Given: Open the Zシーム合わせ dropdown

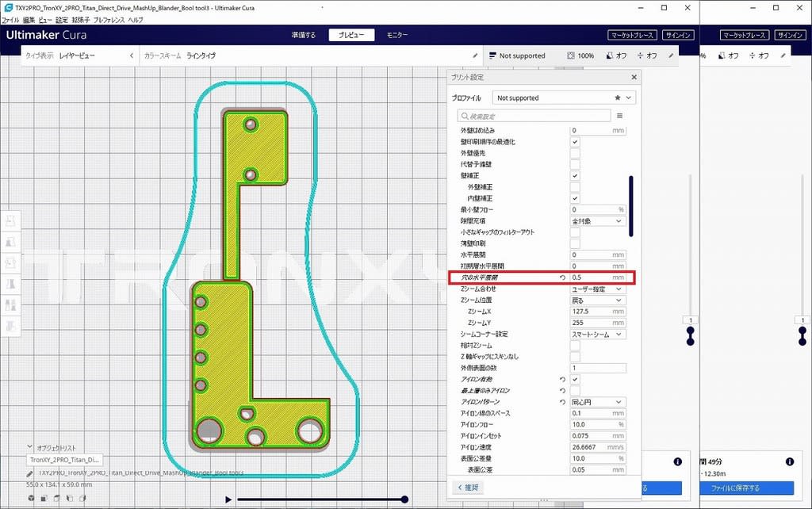Looking at the screenshot, I should (x=598, y=289).
